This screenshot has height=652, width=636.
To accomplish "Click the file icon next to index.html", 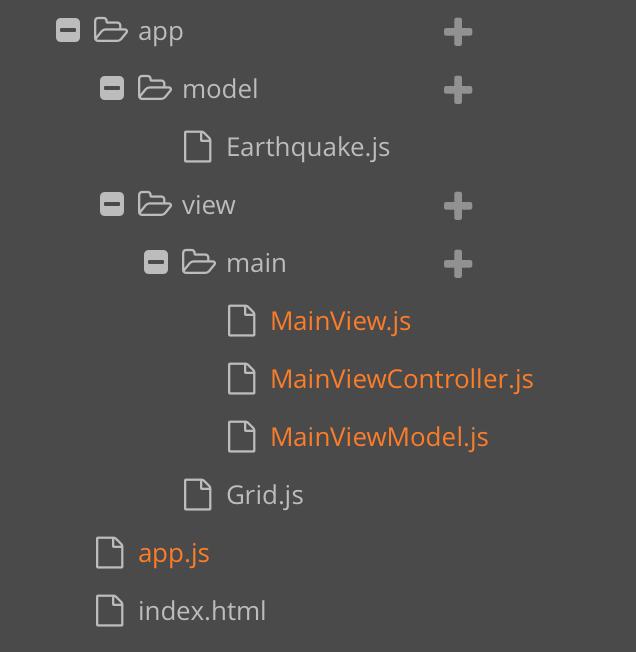I will click(x=110, y=610).
